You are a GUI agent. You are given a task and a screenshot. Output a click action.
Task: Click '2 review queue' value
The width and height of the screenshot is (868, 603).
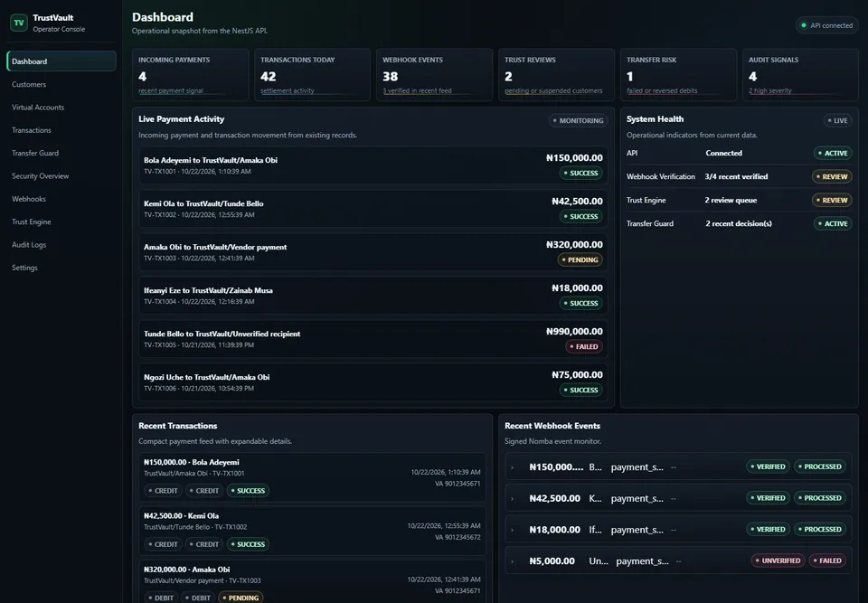coord(731,200)
